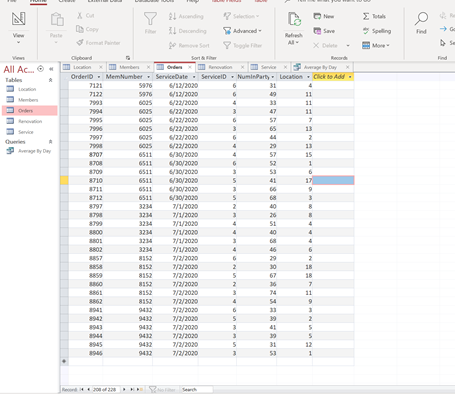Viewport: 455px width, 394px height.
Task: Collapse the Queries group
Action: [50, 142]
